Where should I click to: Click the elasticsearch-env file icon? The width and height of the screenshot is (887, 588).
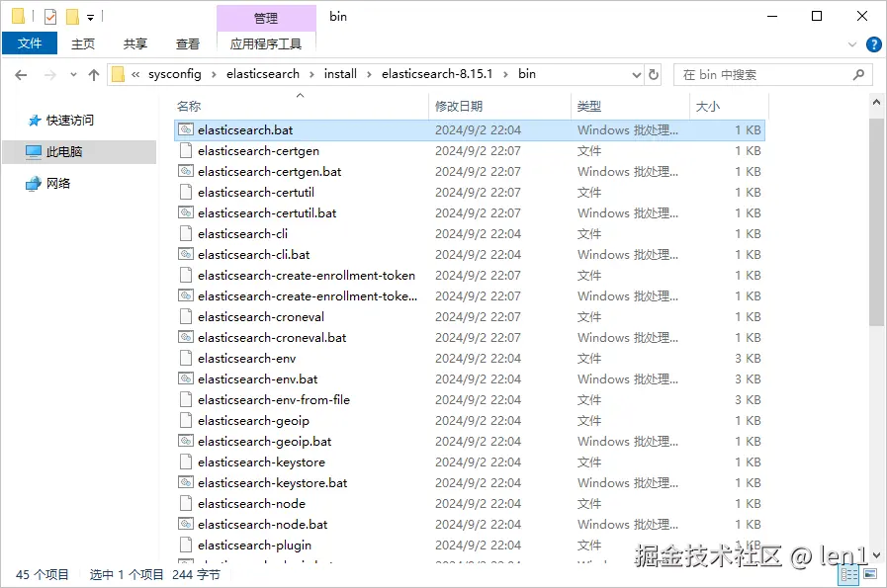(186, 358)
